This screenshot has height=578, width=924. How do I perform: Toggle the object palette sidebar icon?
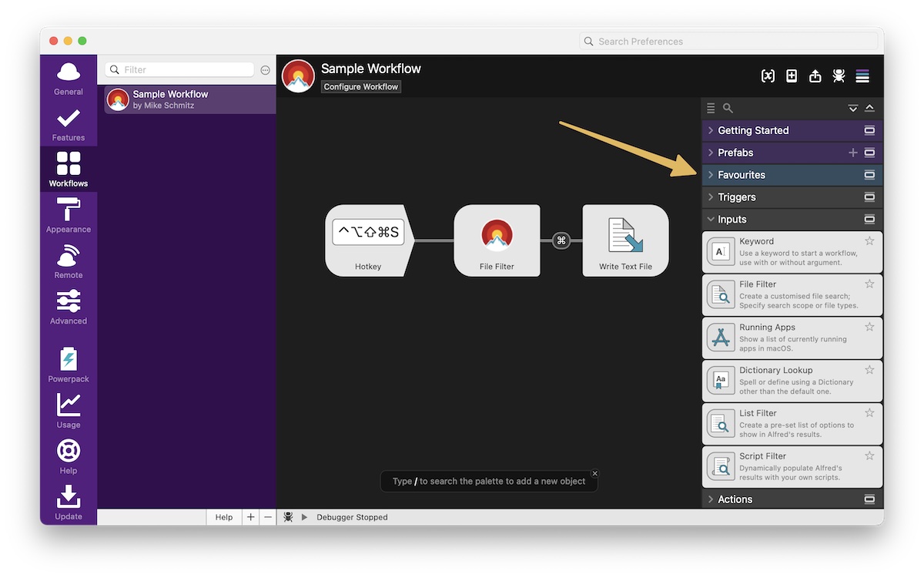tap(862, 76)
